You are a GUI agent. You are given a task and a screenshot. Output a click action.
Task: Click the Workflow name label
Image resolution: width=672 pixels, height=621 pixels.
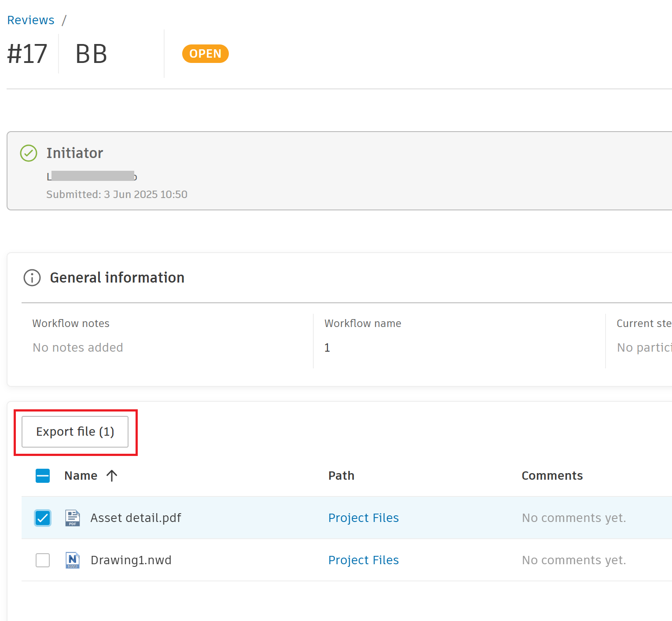[363, 323]
